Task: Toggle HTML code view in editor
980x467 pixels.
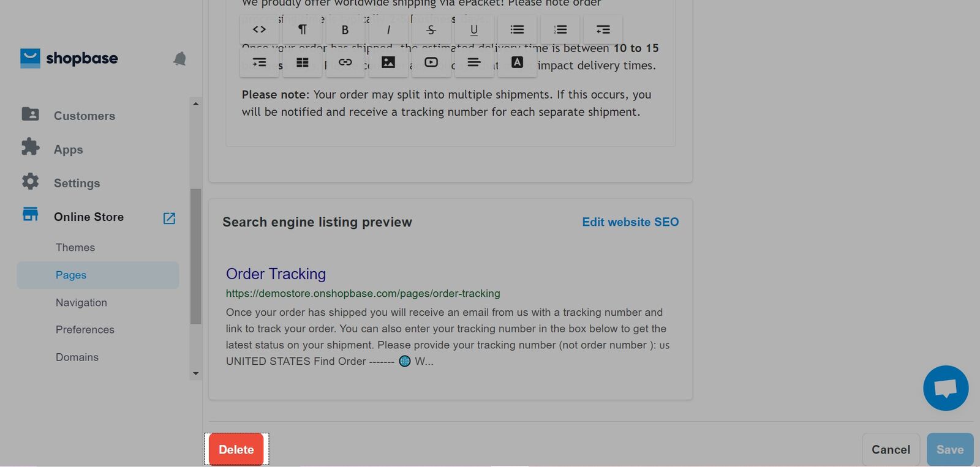Action: point(259,29)
